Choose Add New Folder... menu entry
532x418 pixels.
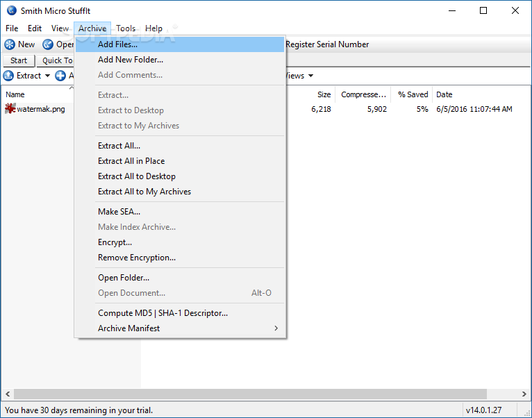[x=180, y=60]
